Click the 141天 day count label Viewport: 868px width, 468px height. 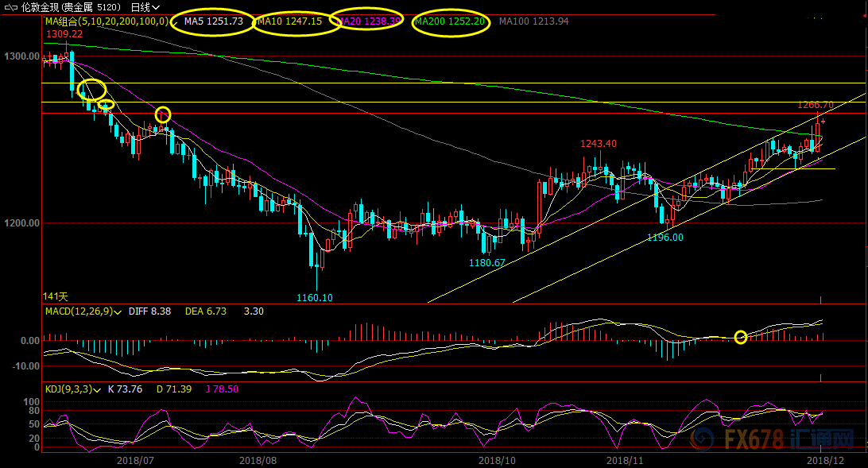tap(55, 296)
